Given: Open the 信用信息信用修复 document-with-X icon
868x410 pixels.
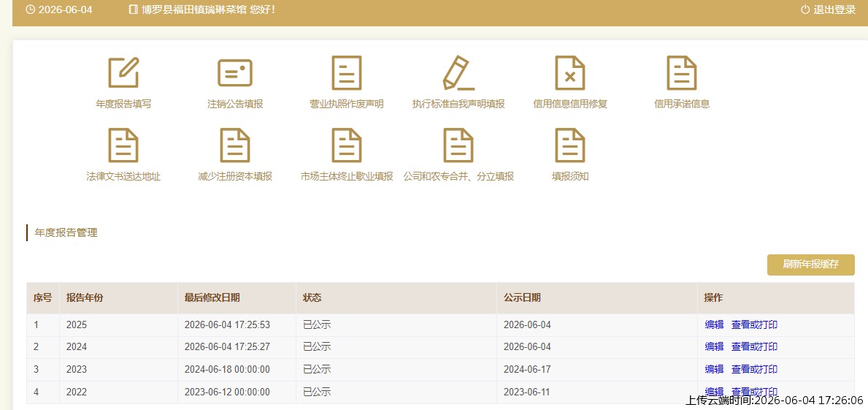Looking at the screenshot, I should [570, 72].
